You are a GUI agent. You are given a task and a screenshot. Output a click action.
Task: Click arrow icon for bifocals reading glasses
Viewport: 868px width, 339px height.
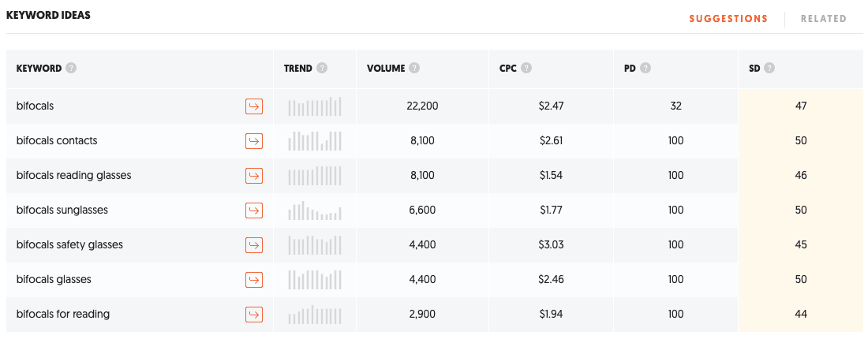pyautogui.click(x=254, y=176)
